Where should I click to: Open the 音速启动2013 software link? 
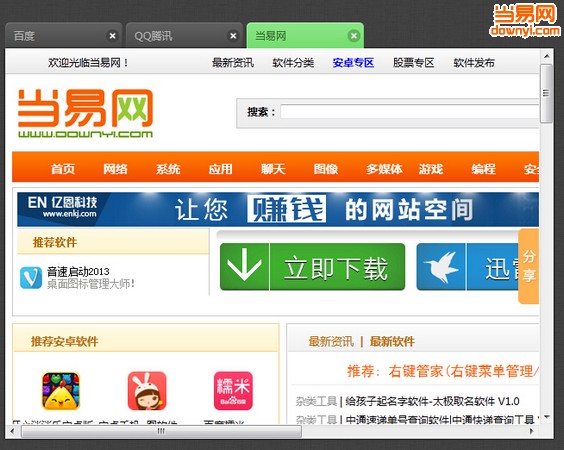(78, 272)
